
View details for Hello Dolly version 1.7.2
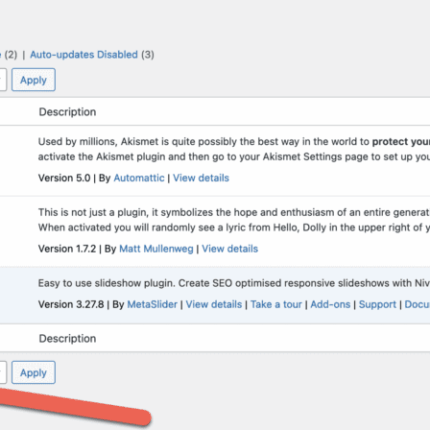pyautogui.click(x=230, y=249)
